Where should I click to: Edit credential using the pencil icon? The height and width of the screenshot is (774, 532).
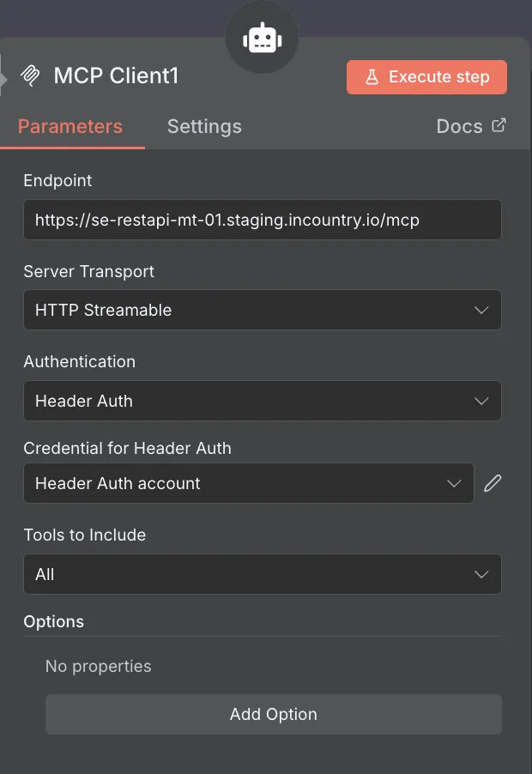click(492, 483)
